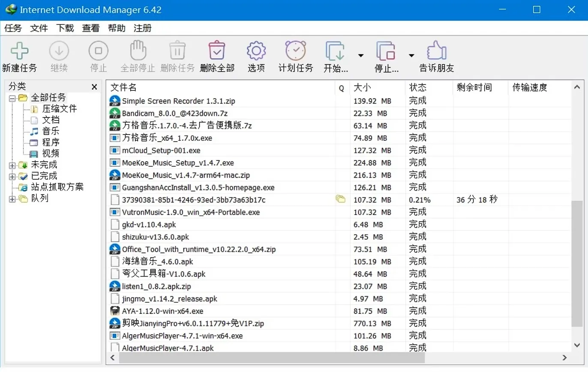Screen dimensions: 588x372
Task: Click the 新建任务 toolbar icon
Action: tap(19, 51)
